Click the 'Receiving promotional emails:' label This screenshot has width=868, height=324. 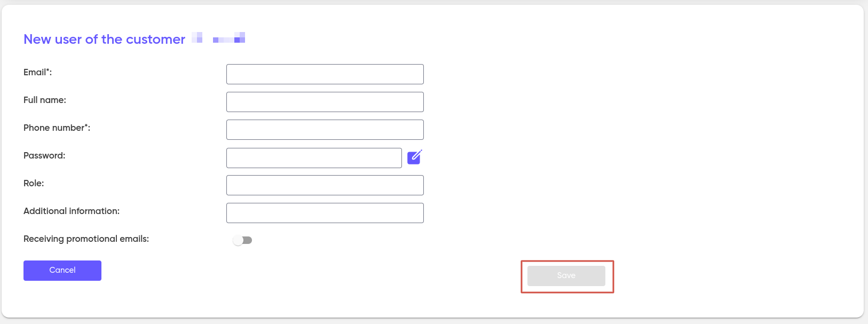pos(86,239)
